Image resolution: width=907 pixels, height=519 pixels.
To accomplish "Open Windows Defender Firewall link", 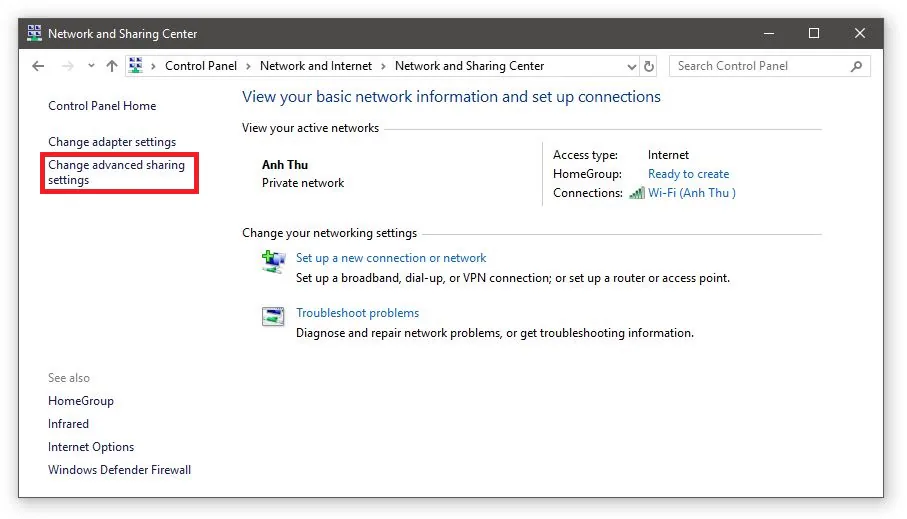I will [x=119, y=470].
